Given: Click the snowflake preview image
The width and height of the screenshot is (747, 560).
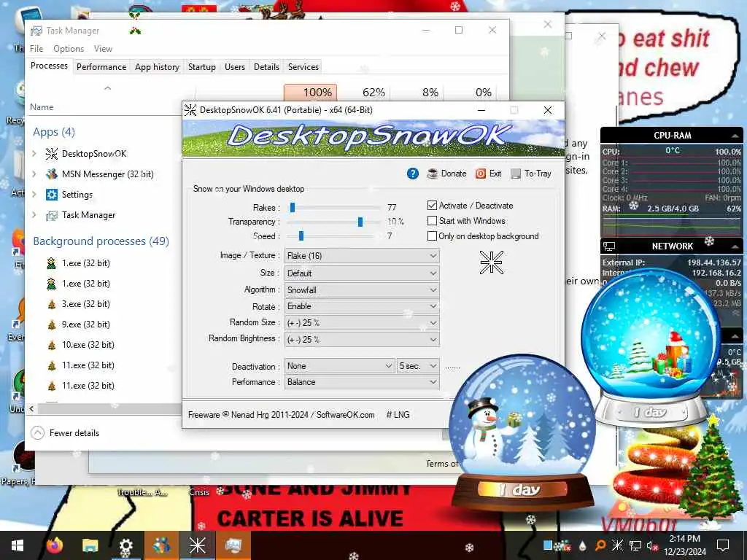Looking at the screenshot, I should 491,262.
